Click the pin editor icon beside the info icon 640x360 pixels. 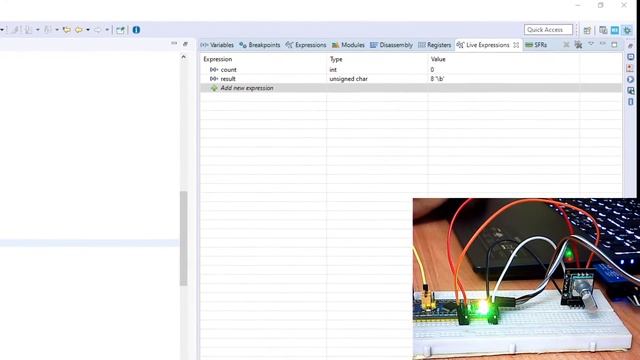point(120,30)
